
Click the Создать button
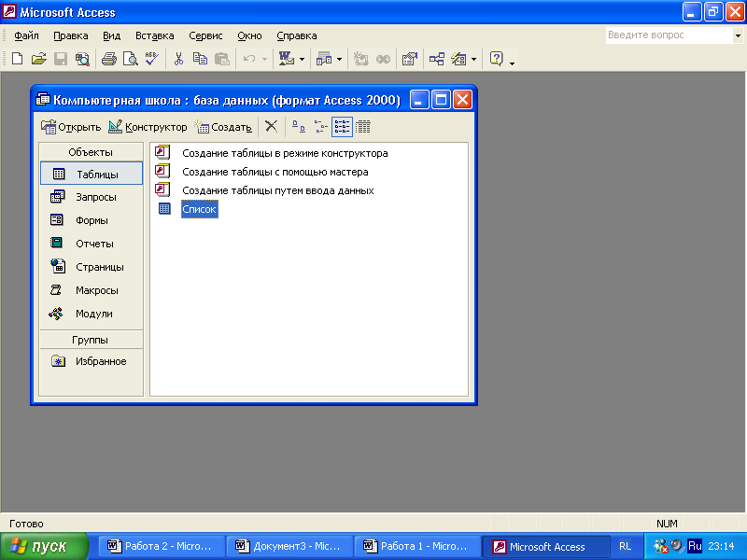[x=223, y=127]
